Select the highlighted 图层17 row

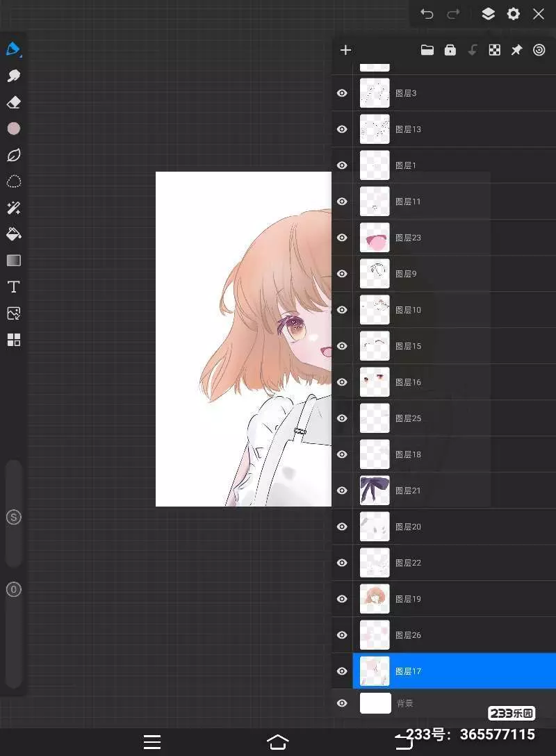455,671
